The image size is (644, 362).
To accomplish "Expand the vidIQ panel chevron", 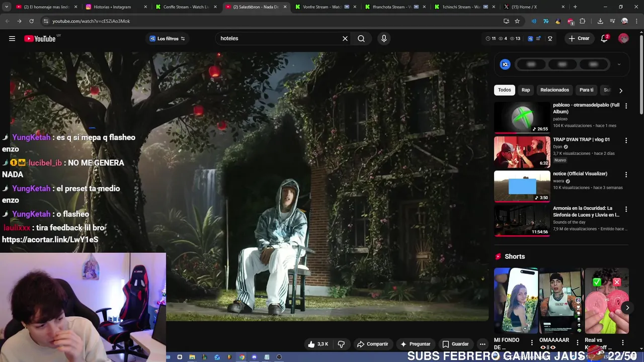I will tap(619, 64).
